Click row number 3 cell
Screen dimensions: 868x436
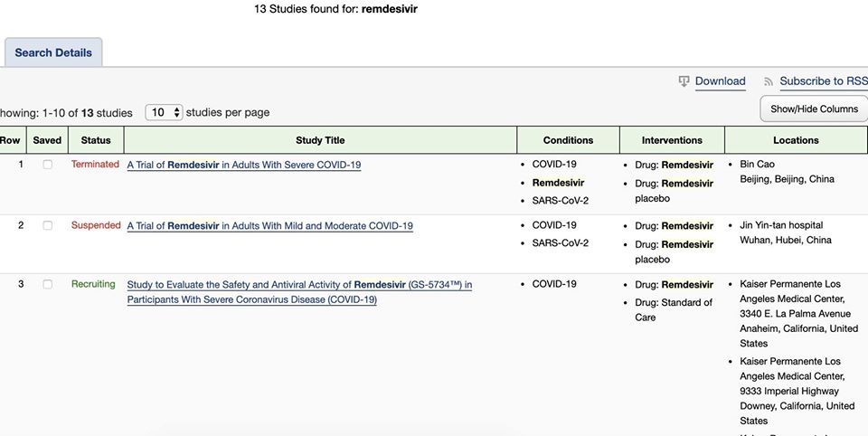click(21, 284)
